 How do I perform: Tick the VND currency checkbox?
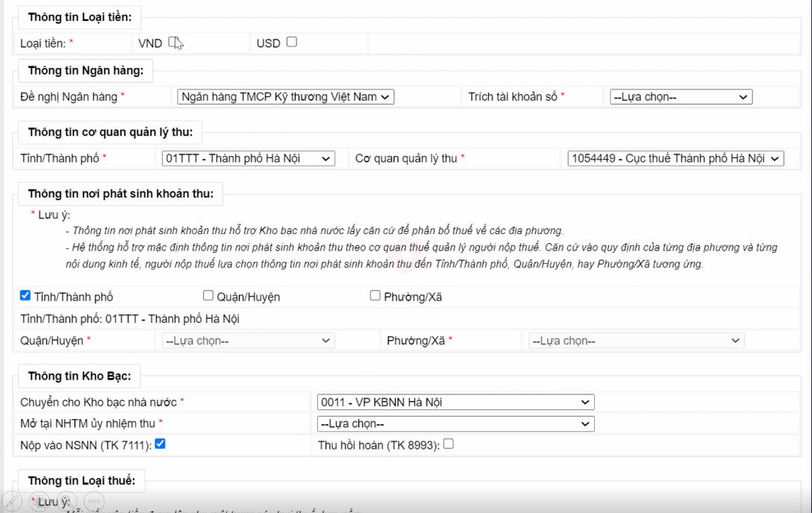tap(173, 43)
